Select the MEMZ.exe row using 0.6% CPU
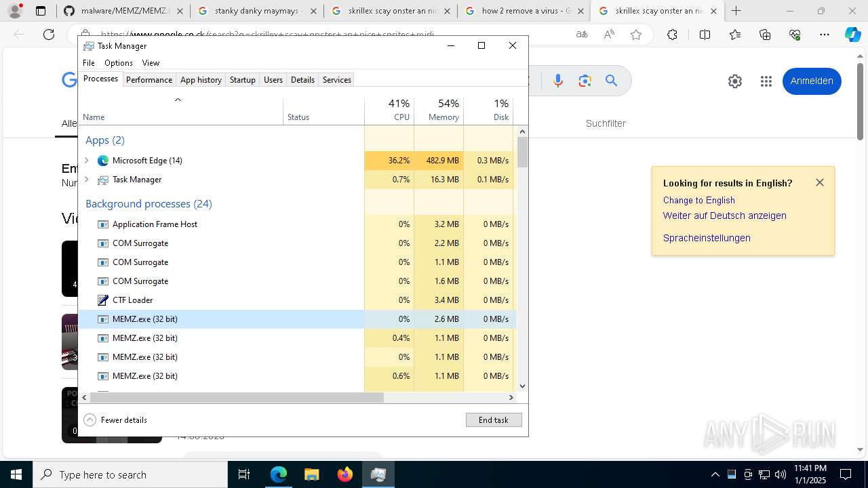868x488 pixels. tap(298, 376)
